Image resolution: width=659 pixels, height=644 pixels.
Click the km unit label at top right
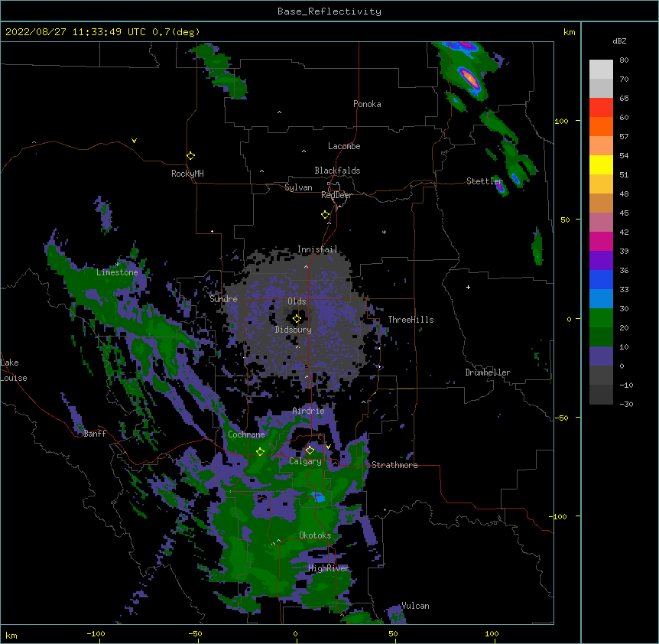pos(569,32)
